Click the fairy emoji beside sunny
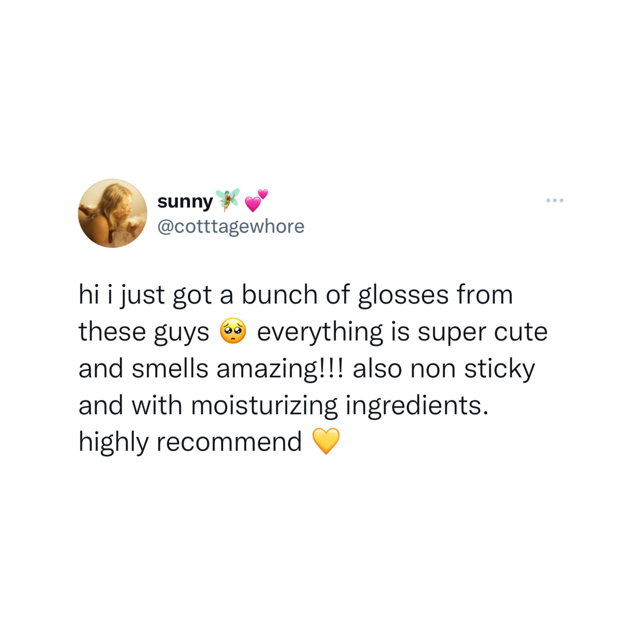Screen dimensions: 644x644 point(228,200)
